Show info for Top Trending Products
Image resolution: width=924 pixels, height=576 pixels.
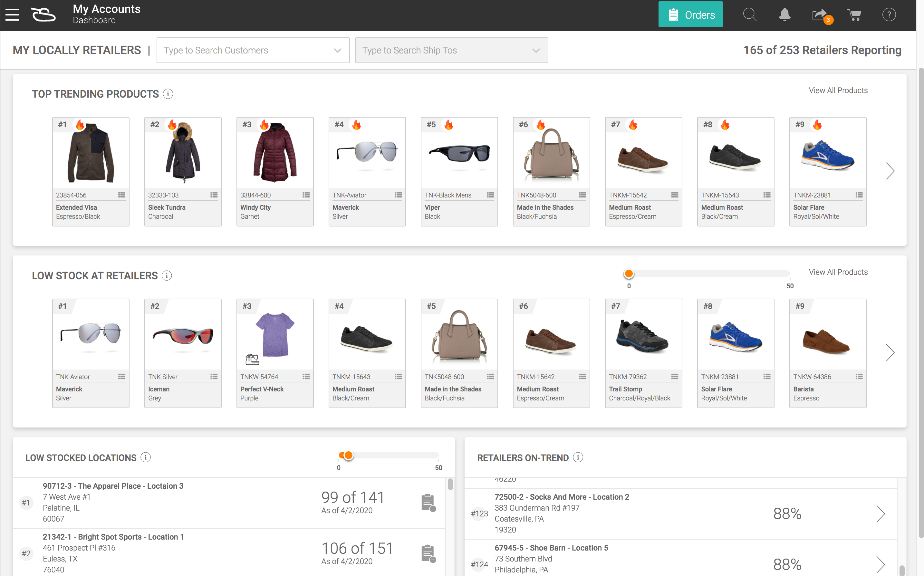click(x=168, y=94)
